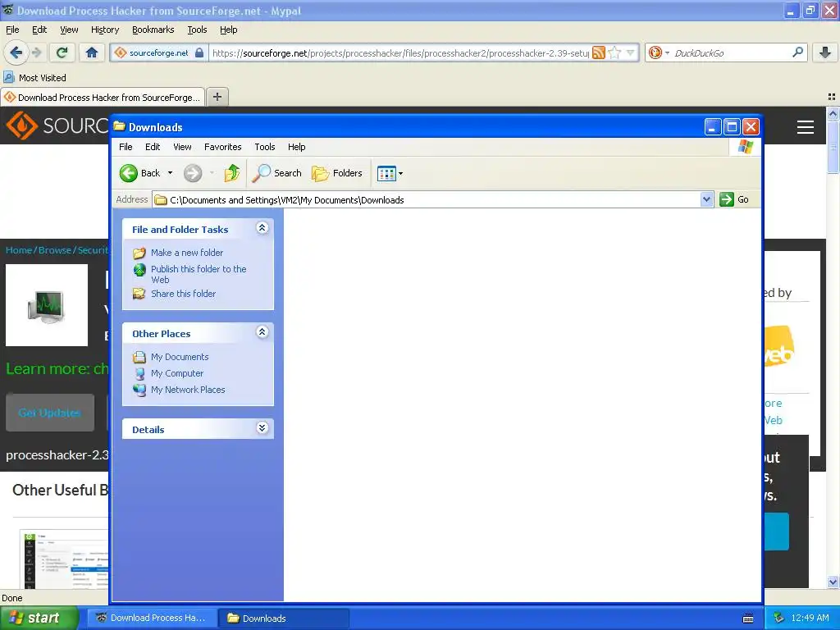840x630 pixels.
Task: Open View menu in Downloads window
Action: pos(182,147)
